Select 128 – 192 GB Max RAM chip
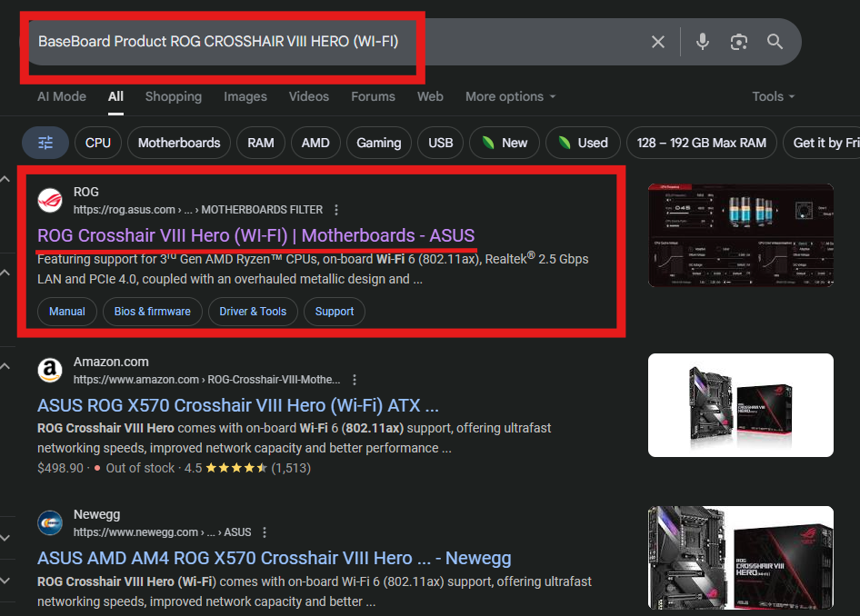Screen dimensions: 860x616 coord(702,143)
